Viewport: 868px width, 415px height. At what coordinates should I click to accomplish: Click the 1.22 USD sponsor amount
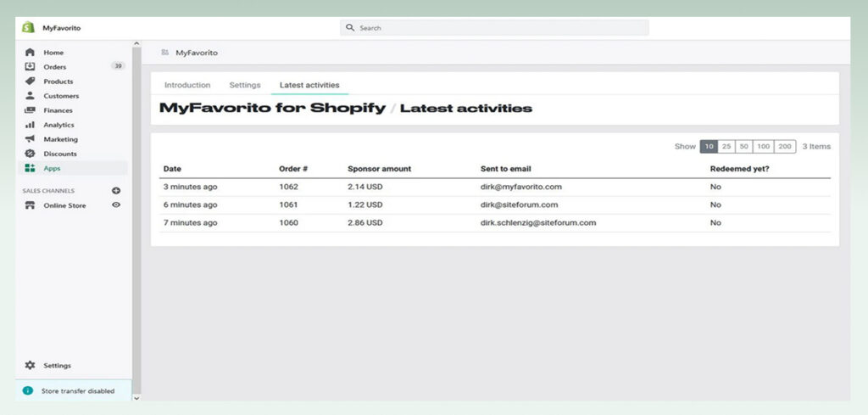click(x=364, y=205)
